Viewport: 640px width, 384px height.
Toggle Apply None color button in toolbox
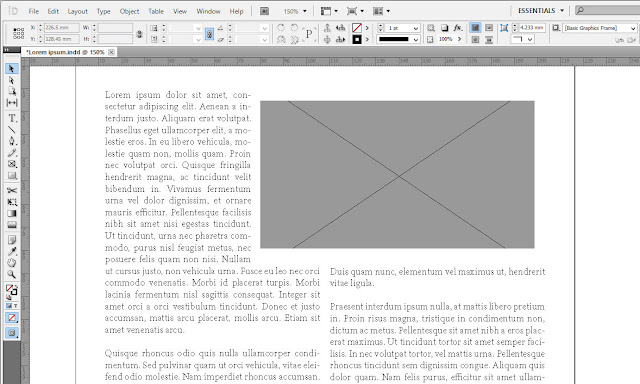(11, 317)
